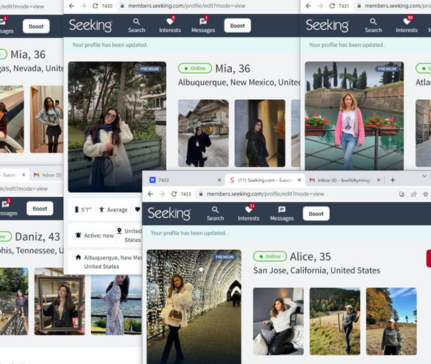
Task: Expand the tab search chevron
Action: tap(424, 176)
